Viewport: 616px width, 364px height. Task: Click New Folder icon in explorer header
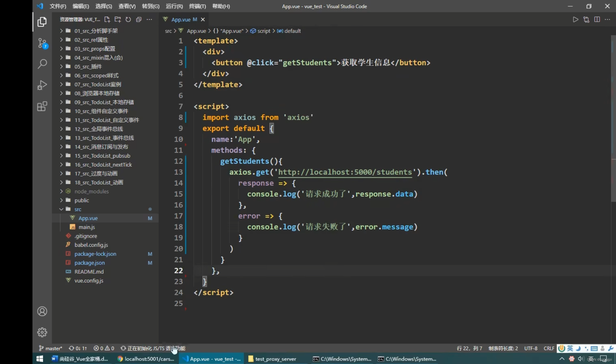pos(118,20)
